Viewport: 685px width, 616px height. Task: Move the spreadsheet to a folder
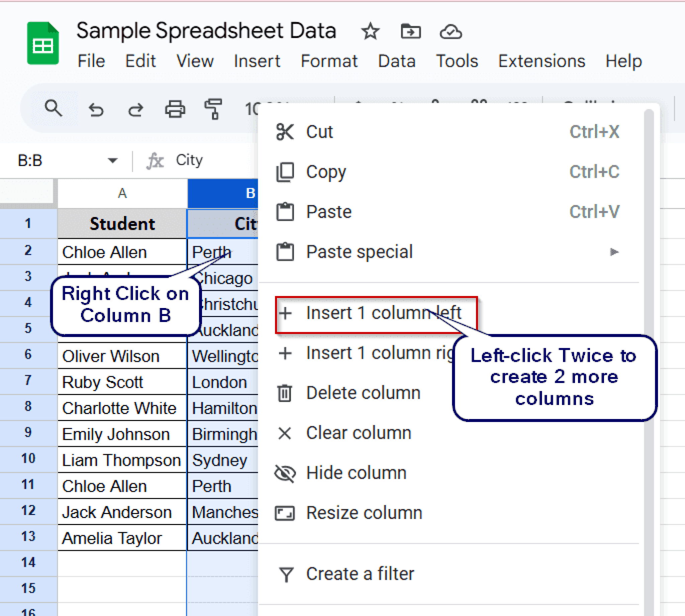[x=411, y=31]
